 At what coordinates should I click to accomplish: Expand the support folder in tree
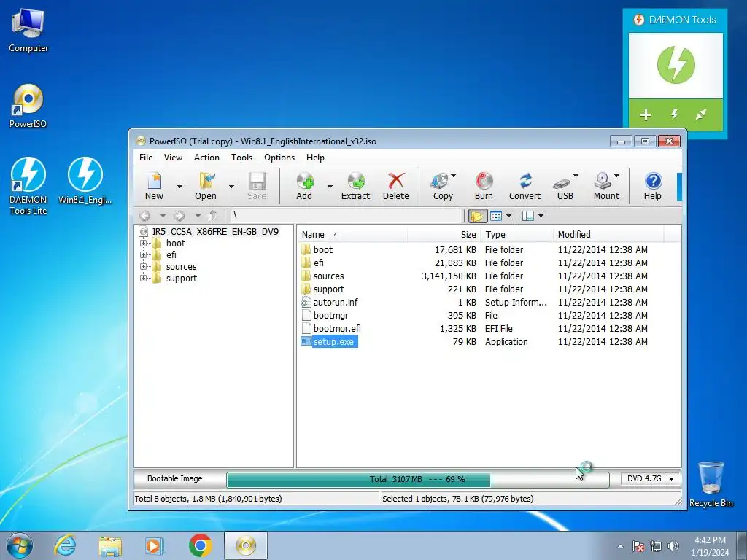click(143, 278)
